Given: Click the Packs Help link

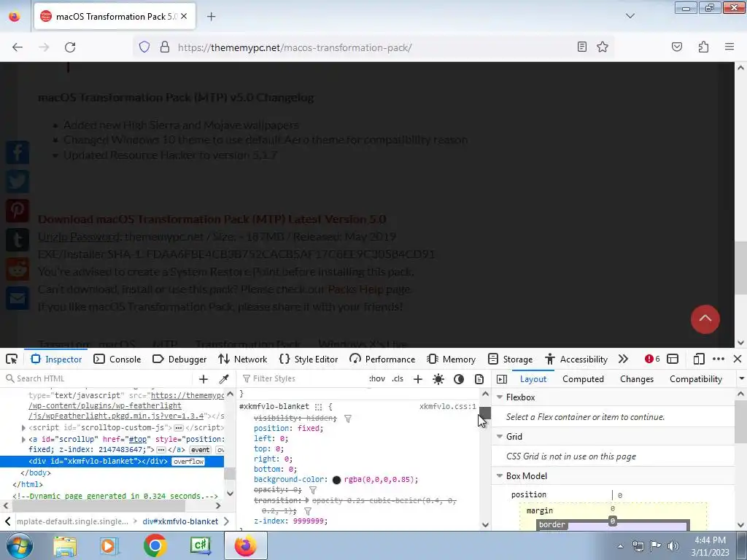Looking at the screenshot, I should pyautogui.click(x=355, y=289).
